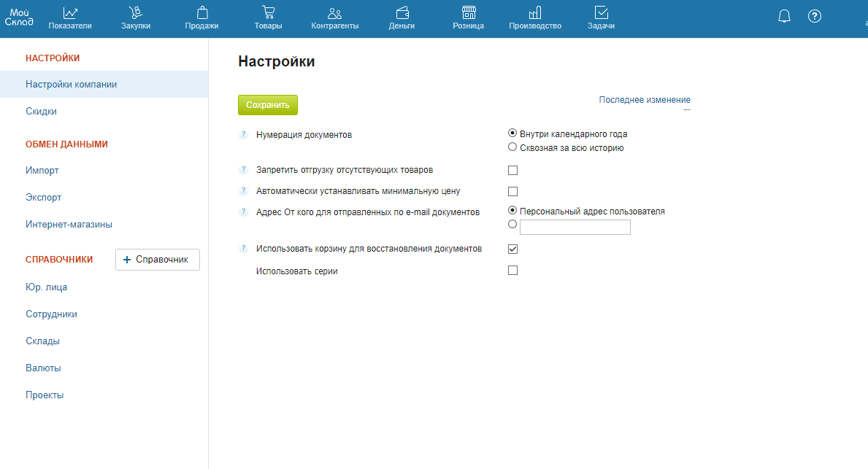The height and width of the screenshot is (469, 868).
Task: Open the Контрагенты people icon
Action: (x=335, y=13)
